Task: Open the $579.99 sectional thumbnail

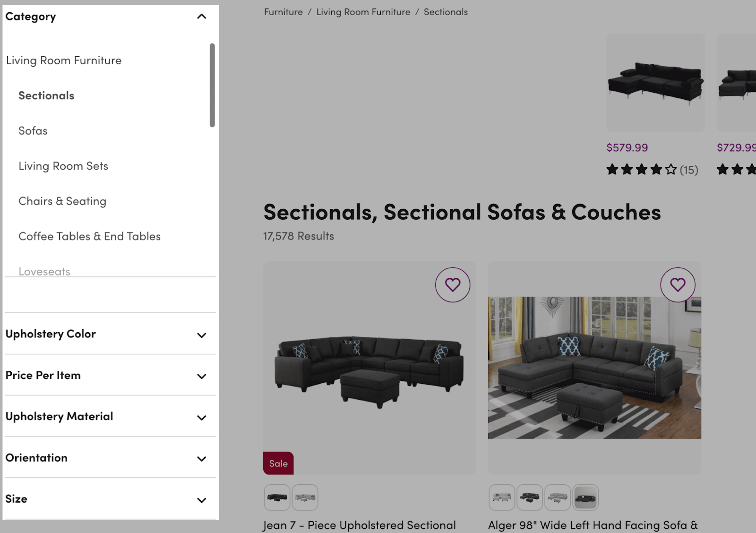Action: coord(655,83)
